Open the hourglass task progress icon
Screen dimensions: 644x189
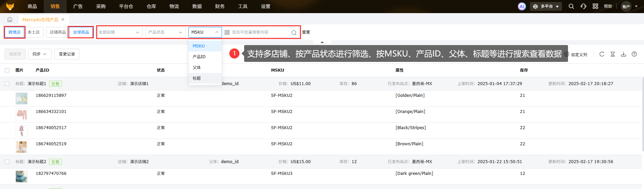coord(613,54)
